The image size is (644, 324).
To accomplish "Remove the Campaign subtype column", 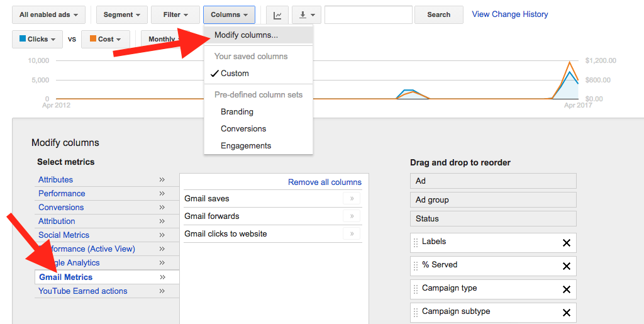I will coord(566,313).
